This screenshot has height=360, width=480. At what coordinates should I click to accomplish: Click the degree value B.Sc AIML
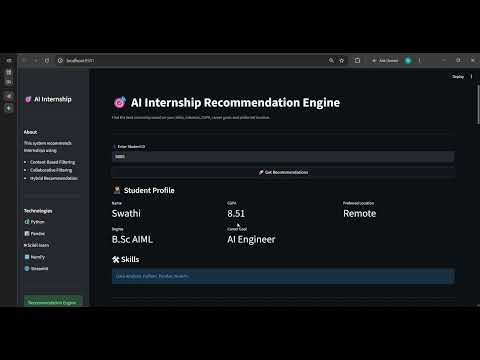tap(132, 239)
